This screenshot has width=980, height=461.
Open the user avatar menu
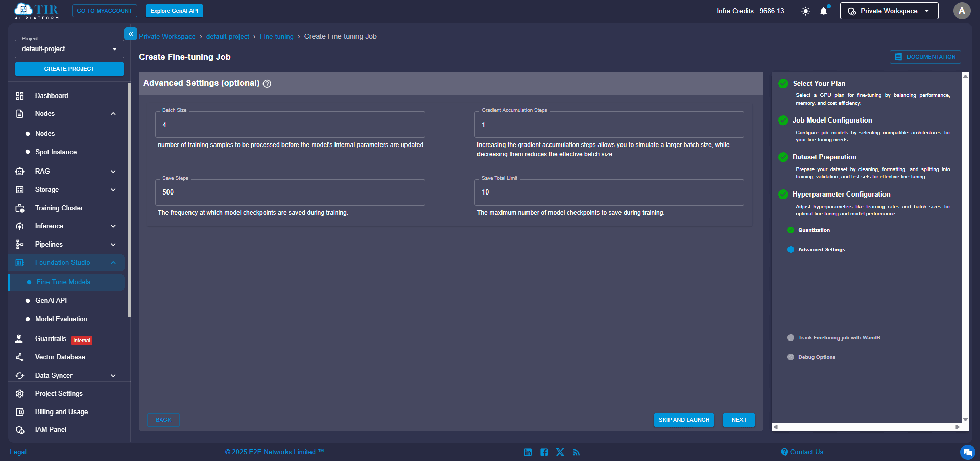(962, 11)
